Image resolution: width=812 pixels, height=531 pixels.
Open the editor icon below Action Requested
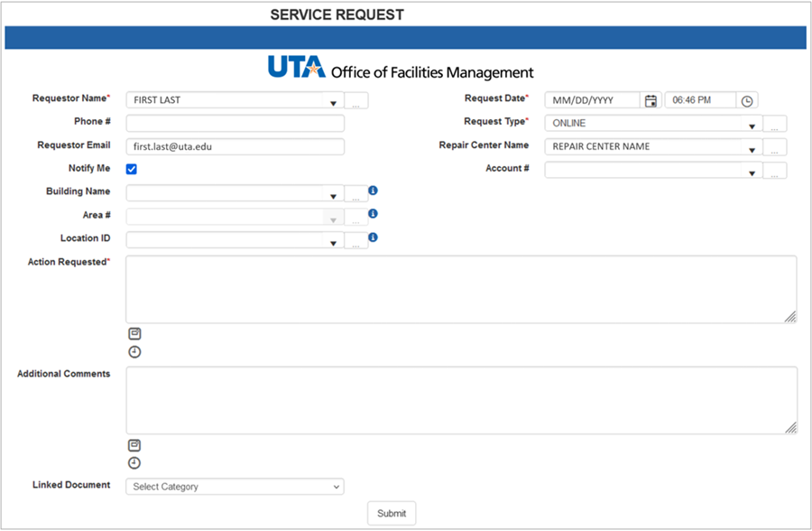point(134,333)
